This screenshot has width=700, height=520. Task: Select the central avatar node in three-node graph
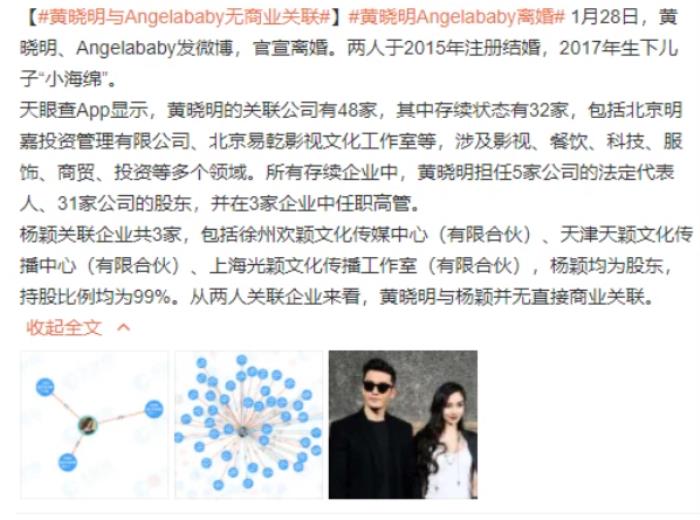point(87,424)
